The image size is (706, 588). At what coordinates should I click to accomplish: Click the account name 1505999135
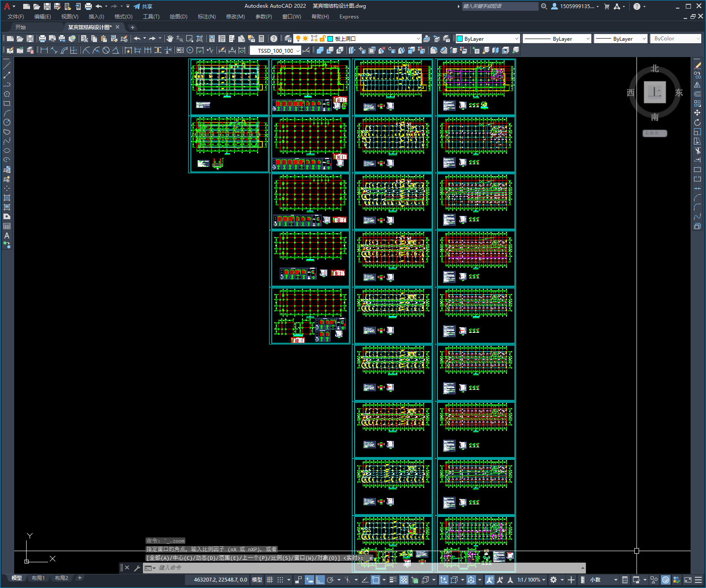[577, 6]
